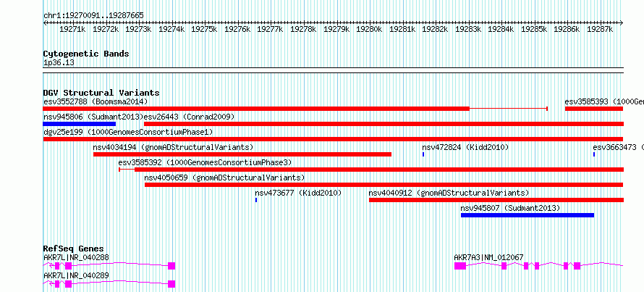The image size is (644, 292).
Task: Click the 19283k ruler tick label
Action: (x=467, y=30)
